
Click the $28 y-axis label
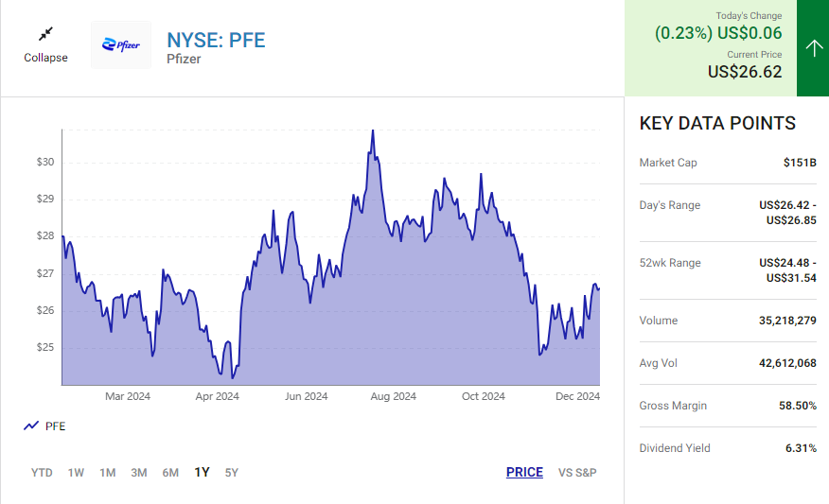pos(45,236)
